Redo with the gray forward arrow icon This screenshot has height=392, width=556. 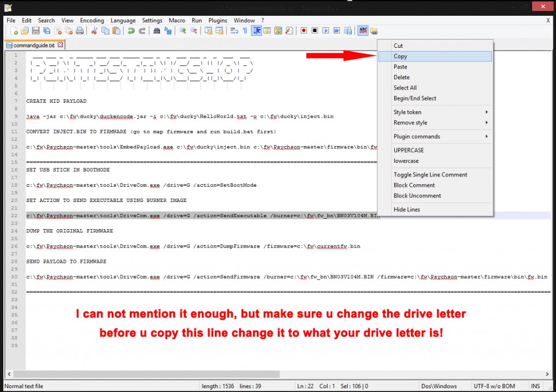tap(142, 31)
